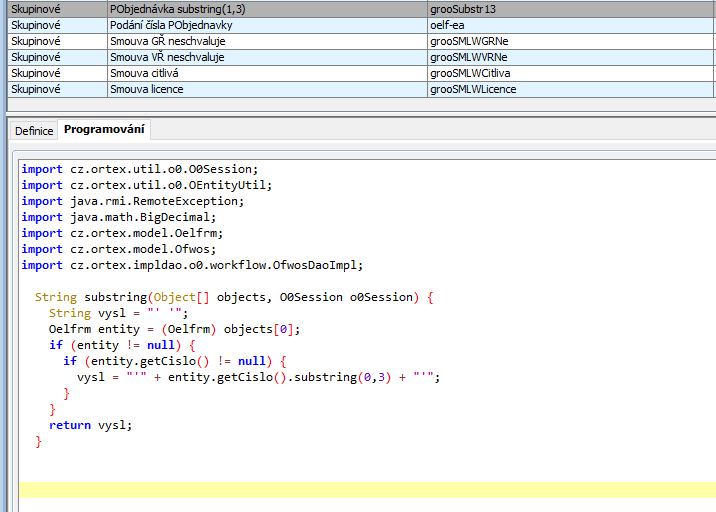Click the oelf-ea code cell
Screen dimensions: 716x512
click(448, 25)
